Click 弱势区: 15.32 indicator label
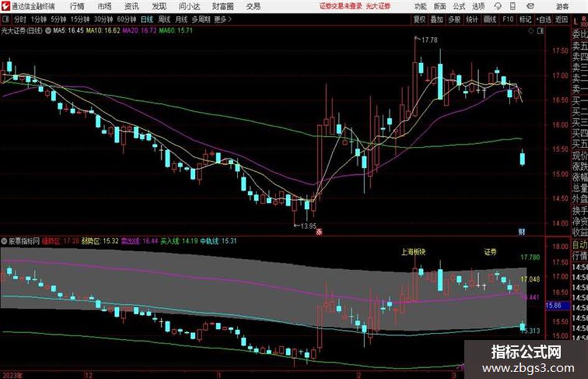The width and height of the screenshot is (588, 379). coord(100,241)
